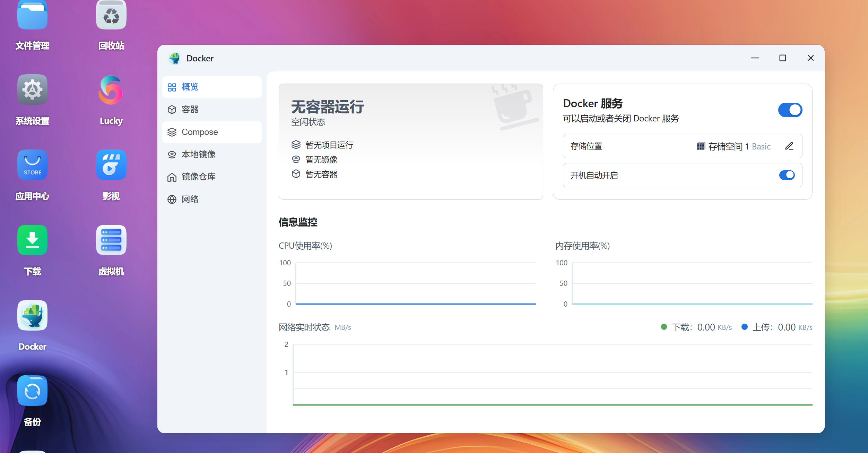Maximize the Docker window
868x453 pixels.
click(x=782, y=58)
